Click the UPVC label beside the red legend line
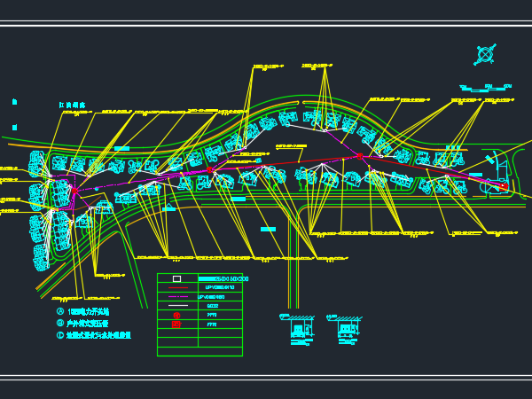The width and height of the screenshot is (532, 399). 220,287
